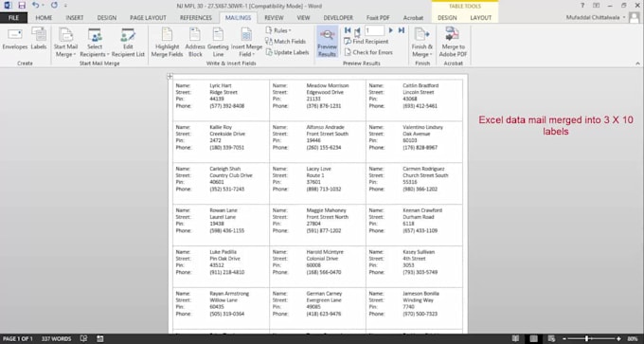Switch to the HOME tab

44,18
